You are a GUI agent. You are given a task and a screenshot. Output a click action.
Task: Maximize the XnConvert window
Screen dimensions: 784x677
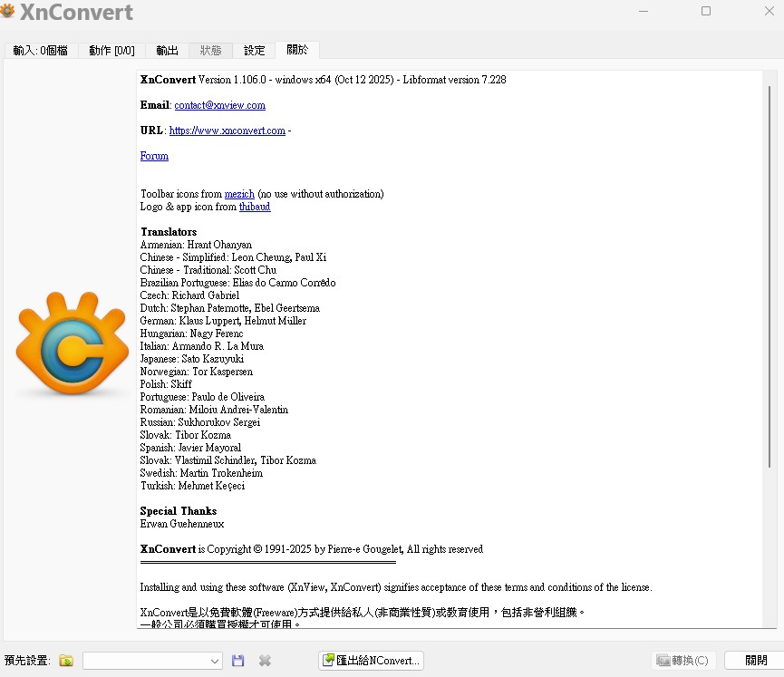[706, 12]
